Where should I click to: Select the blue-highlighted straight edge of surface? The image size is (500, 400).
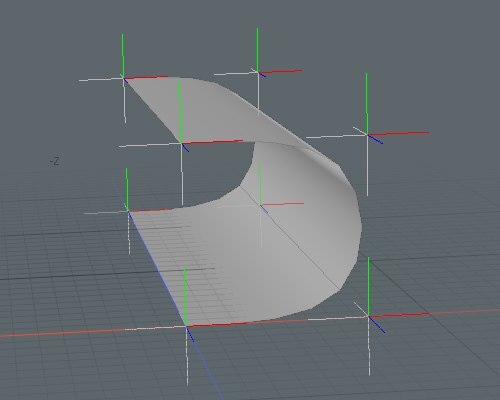157,268
